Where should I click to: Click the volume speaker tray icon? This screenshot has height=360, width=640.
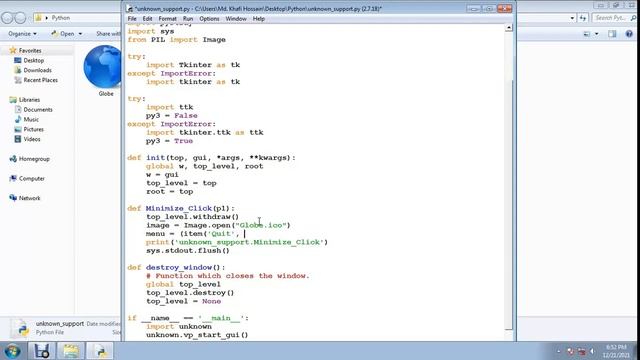point(592,351)
